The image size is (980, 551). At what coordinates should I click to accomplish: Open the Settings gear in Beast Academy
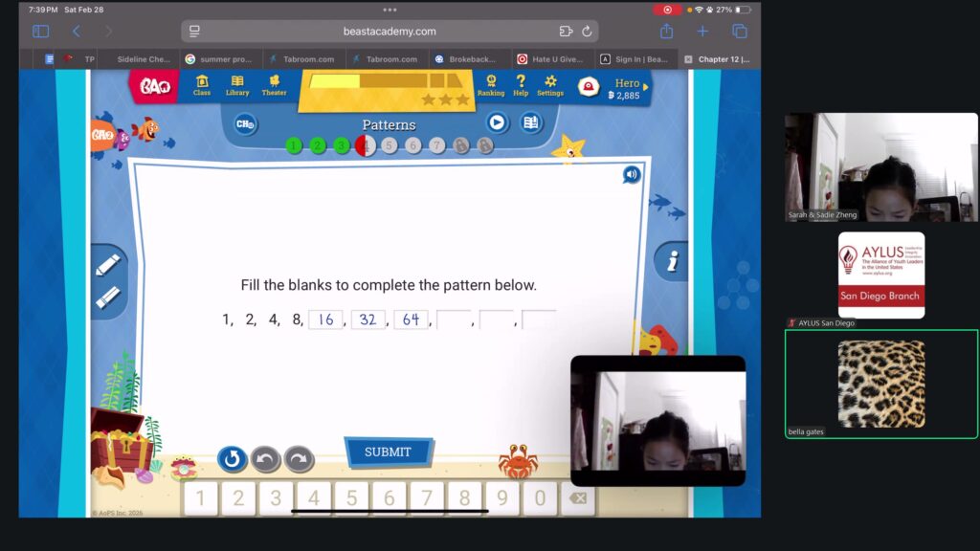(x=550, y=85)
